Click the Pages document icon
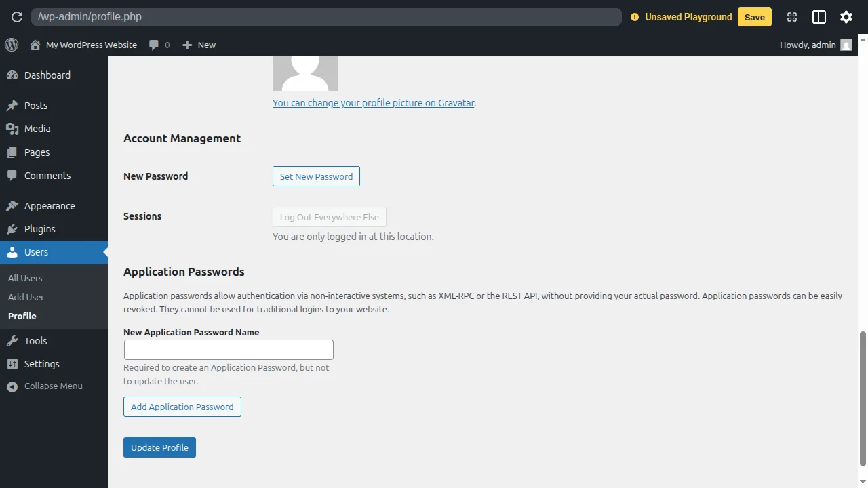The image size is (868, 488). tap(12, 152)
